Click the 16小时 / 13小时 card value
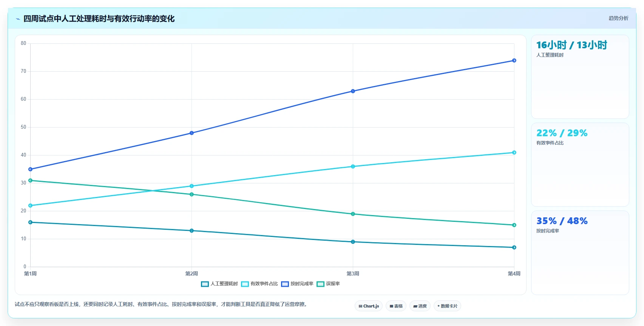Image resolution: width=644 pixels, height=326 pixels. click(x=571, y=45)
